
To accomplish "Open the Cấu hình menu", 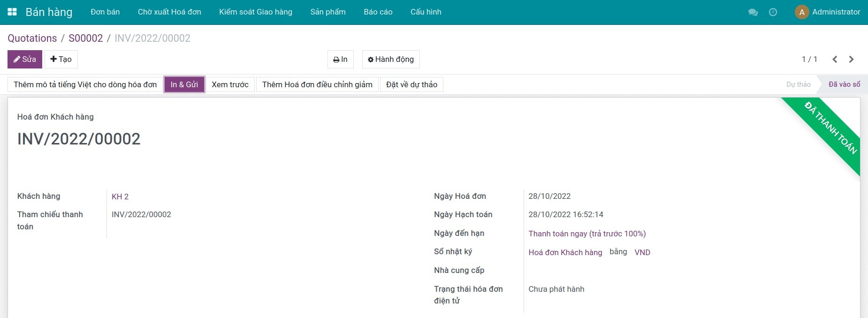I will (x=426, y=12).
